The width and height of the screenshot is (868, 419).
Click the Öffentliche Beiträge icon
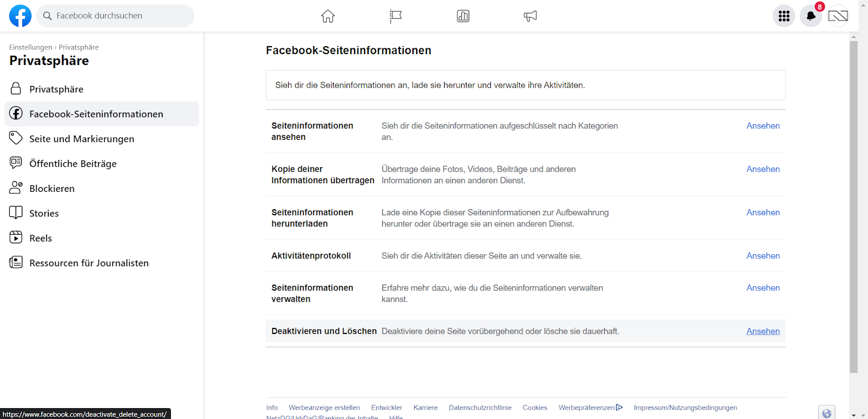pyautogui.click(x=16, y=163)
